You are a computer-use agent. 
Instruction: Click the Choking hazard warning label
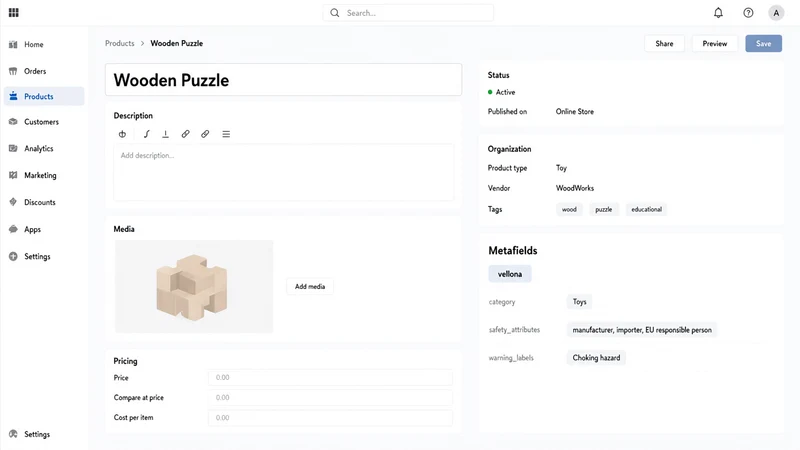(x=596, y=358)
